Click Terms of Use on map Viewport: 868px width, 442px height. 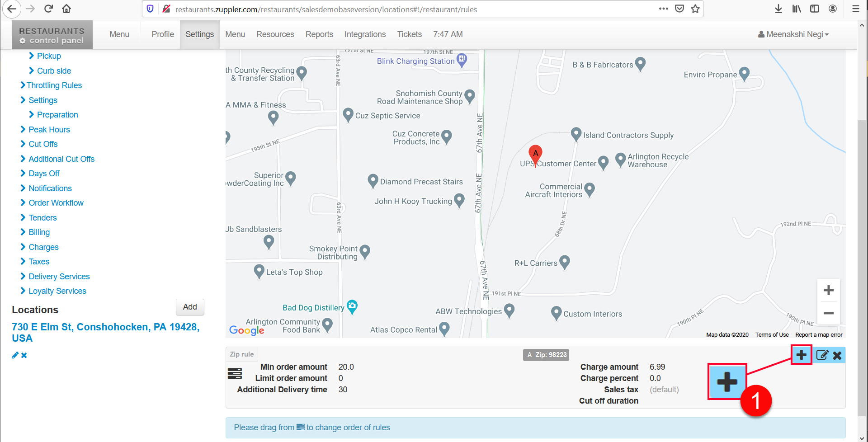[x=772, y=335]
